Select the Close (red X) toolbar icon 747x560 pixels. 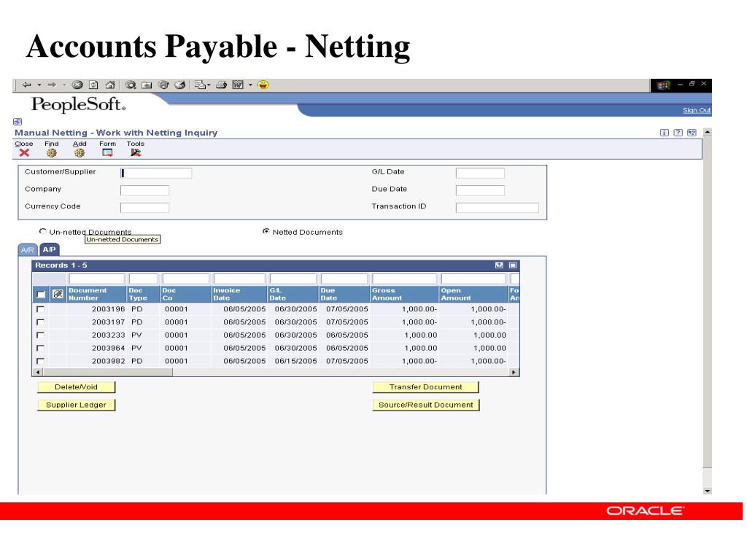click(23, 153)
